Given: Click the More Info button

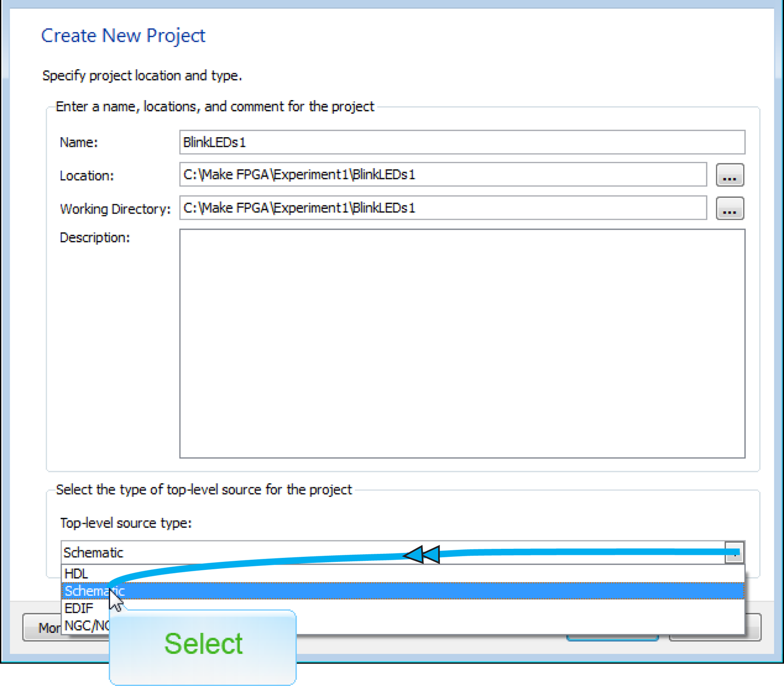Looking at the screenshot, I should (42, 627).
